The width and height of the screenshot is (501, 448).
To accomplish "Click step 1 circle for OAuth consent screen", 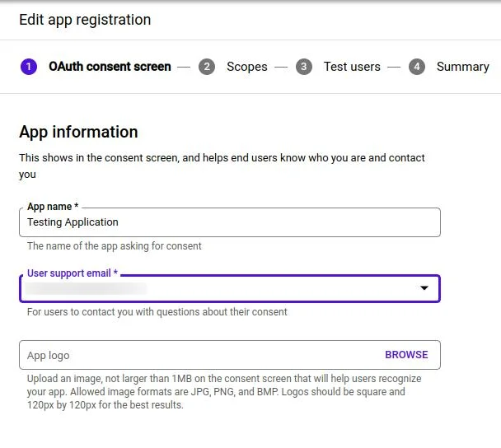I will pyautogui.click(x=29, y=67).
